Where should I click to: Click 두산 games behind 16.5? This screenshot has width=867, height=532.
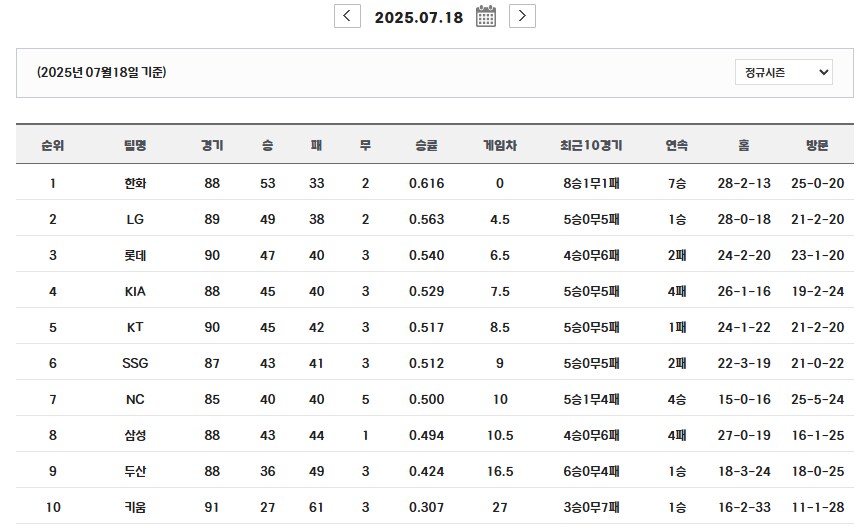[x=500, y=471]
